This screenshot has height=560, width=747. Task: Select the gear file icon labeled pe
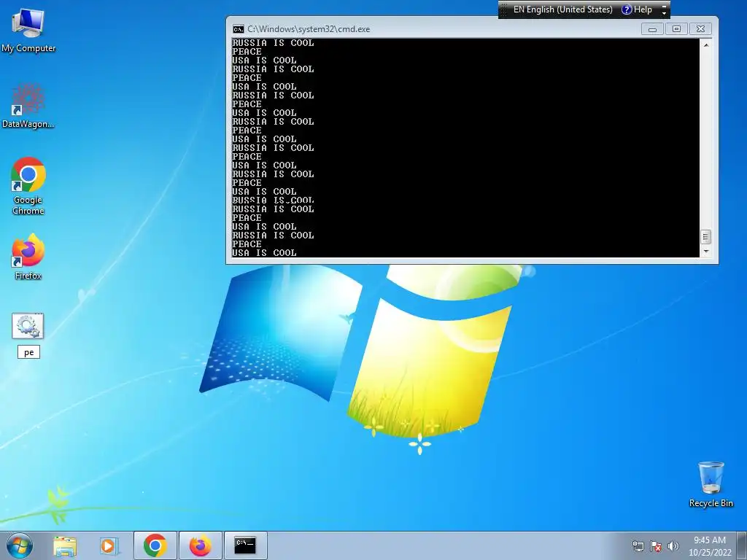click(x=28, y=326)
